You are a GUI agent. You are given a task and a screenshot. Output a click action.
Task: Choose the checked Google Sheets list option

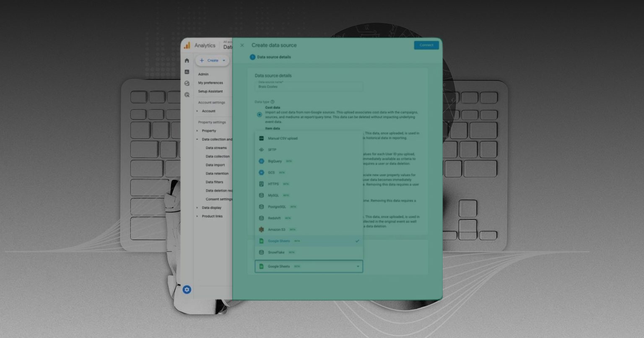pos(309,241)
